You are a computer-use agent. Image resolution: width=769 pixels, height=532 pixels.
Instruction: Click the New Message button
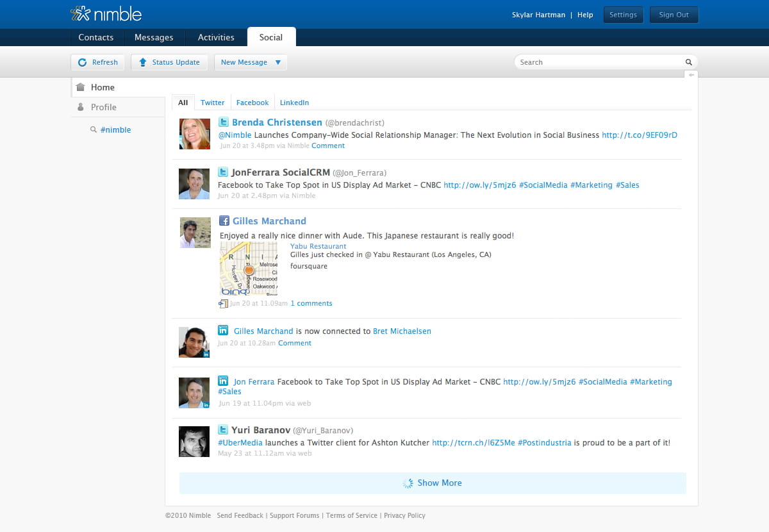(x=251, y=62)
